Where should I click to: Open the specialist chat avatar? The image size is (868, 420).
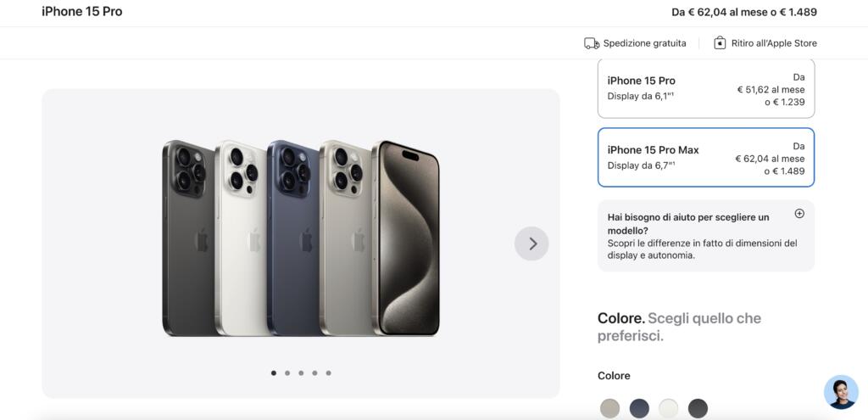tap(841, 392)
